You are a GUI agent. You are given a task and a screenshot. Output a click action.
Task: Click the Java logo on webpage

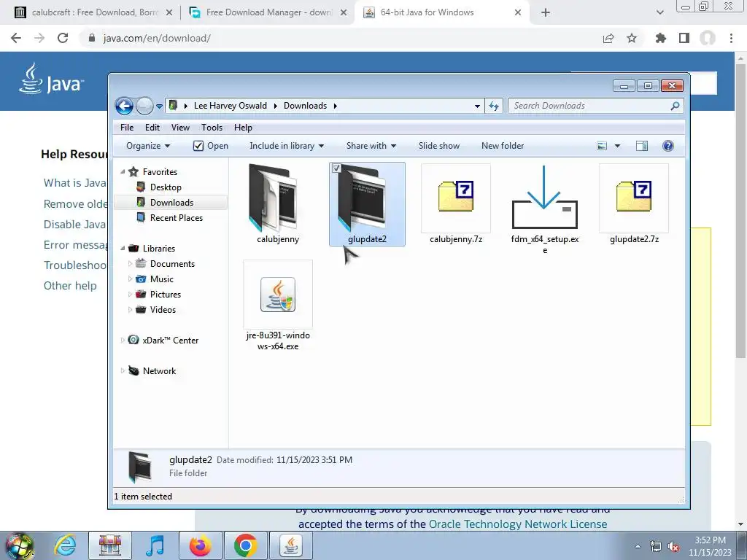[51, 79]
